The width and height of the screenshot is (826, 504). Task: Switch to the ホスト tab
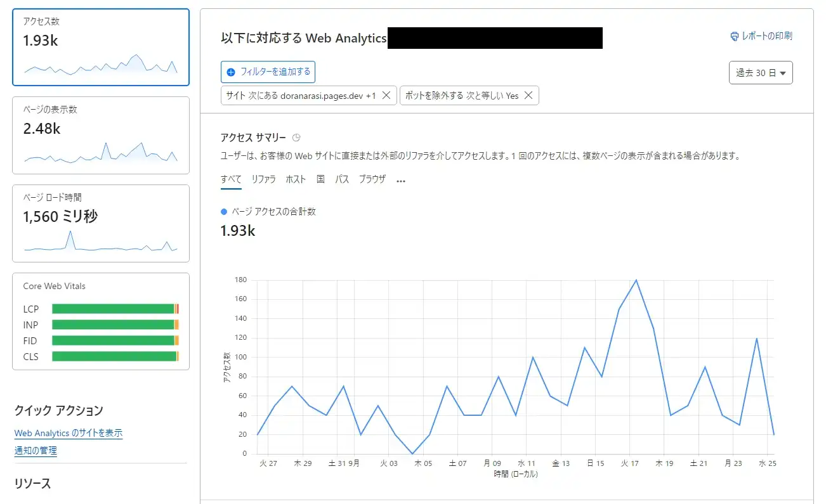click(x=296, y=179)
